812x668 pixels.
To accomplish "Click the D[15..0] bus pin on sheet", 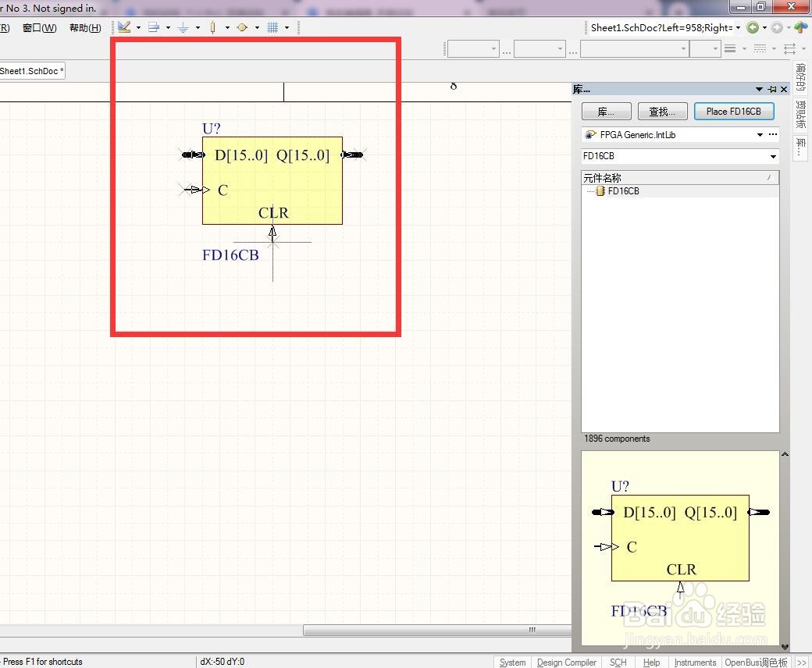I will (x=193, y=155).
